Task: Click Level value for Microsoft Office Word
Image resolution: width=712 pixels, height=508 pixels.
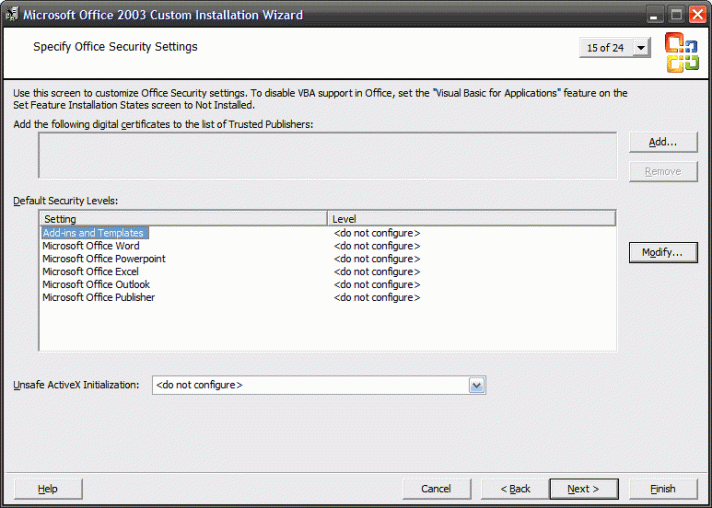Action: [x=377, y=246]
